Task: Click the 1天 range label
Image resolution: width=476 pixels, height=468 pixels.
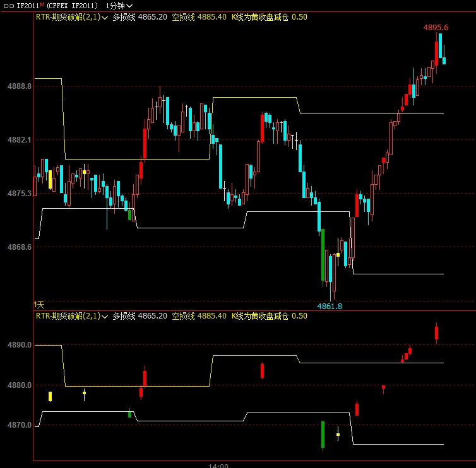Action: 39,305
